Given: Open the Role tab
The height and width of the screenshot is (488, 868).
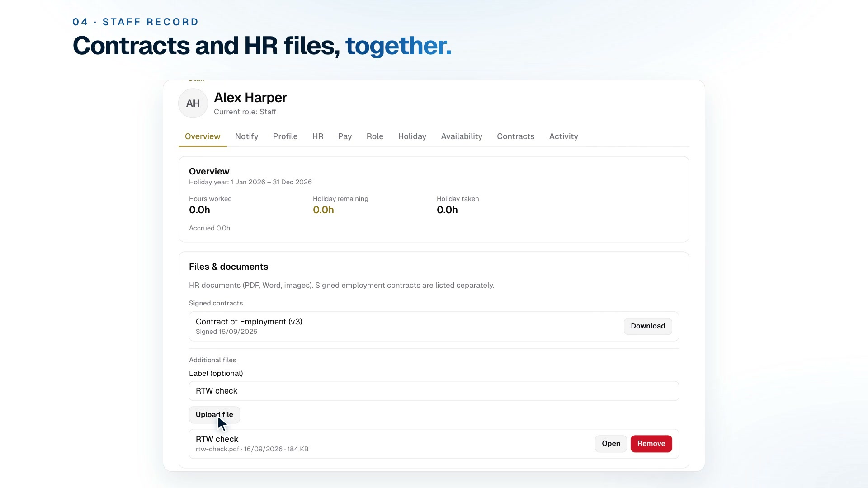Looking at the screenshot, I should click(x=375, y=136).
